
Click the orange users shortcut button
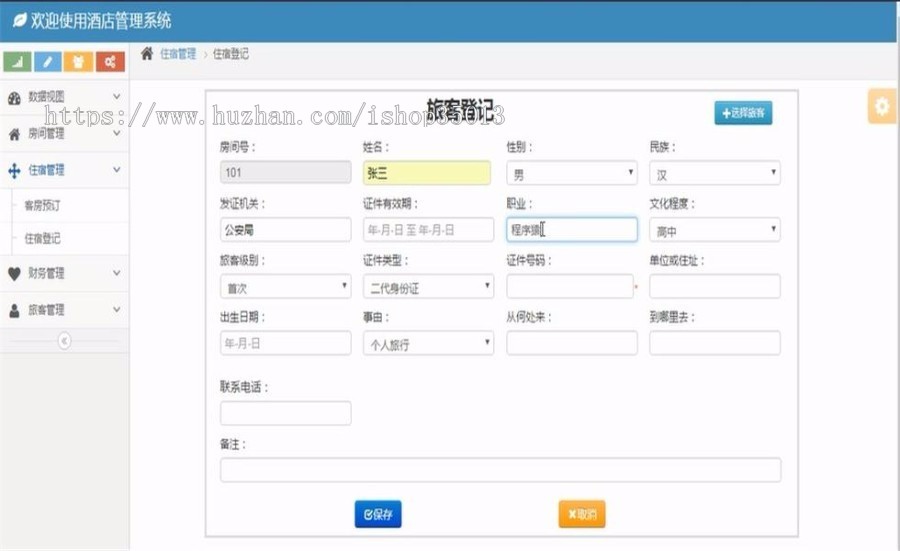point(79,61)
